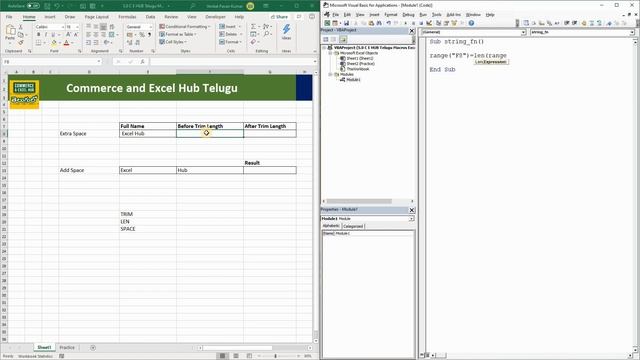Switch to the Categorized properties tab

(x=353, y=226)
